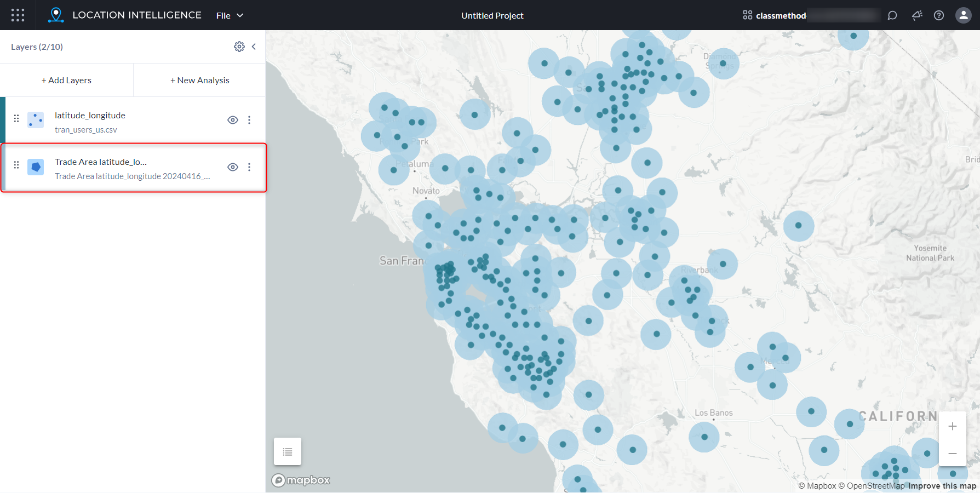This screenshot has width=980, height=493.
Task: Toggle visibility of the Trade Area layer
Action: 232,167
